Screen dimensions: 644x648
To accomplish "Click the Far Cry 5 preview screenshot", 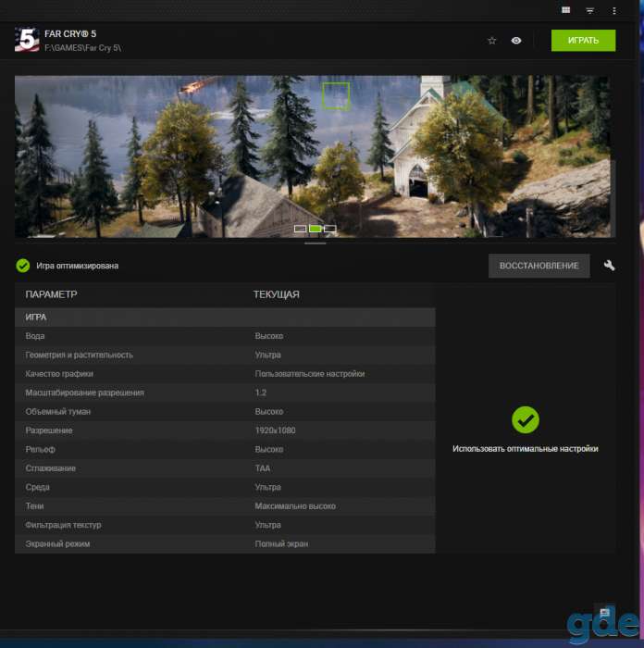I will (313, 156).
